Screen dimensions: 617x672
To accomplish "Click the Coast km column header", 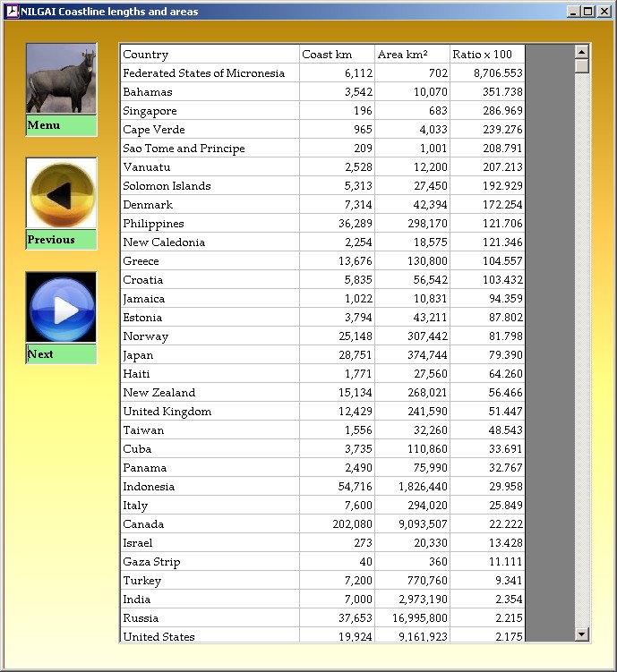I will (x=337, y=55).
